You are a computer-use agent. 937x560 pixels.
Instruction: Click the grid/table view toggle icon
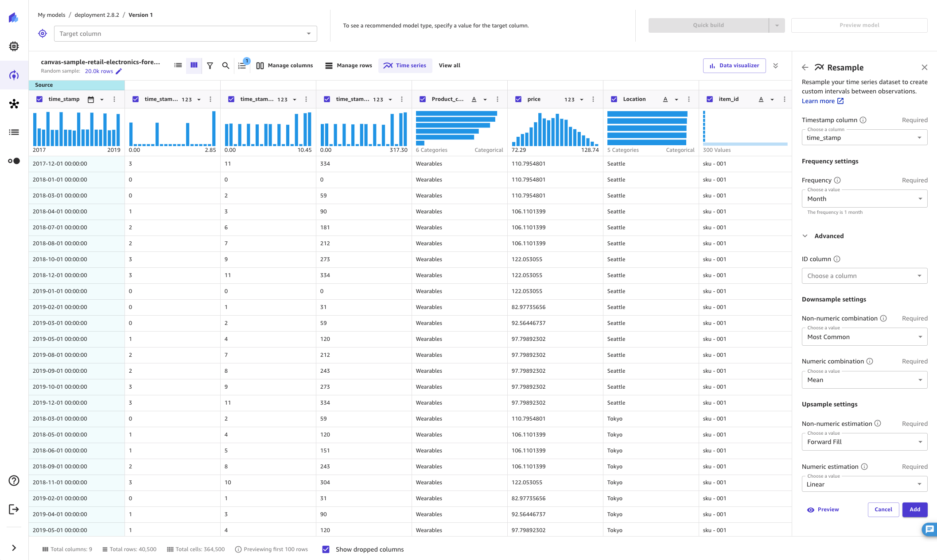click(x=194, y=66)
